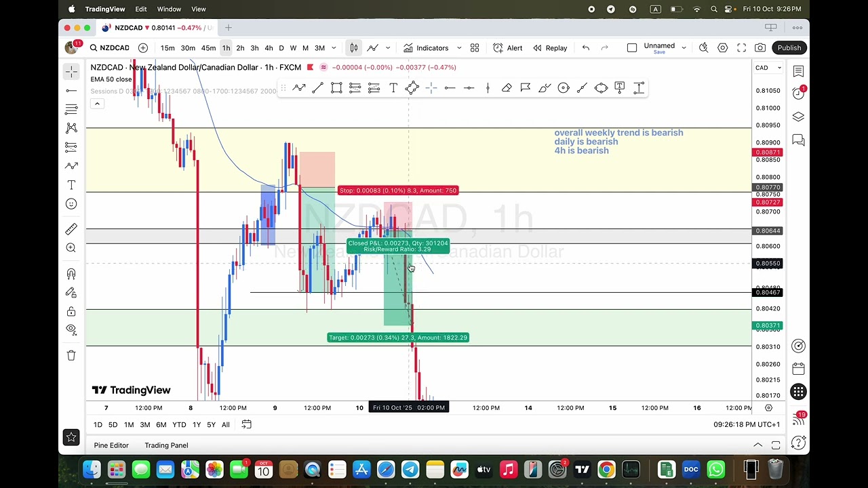Pick the brush tool in floating toolbar
Image resolution: width=868 pixels, height=488 pixels.
pyautogui.click(x=545, y=88)
